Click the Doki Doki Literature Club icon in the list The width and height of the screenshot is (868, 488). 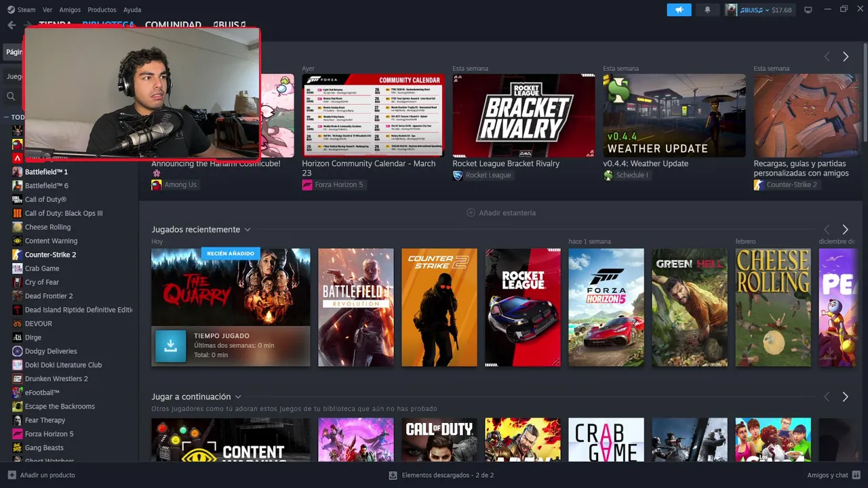tap(18, 365)
